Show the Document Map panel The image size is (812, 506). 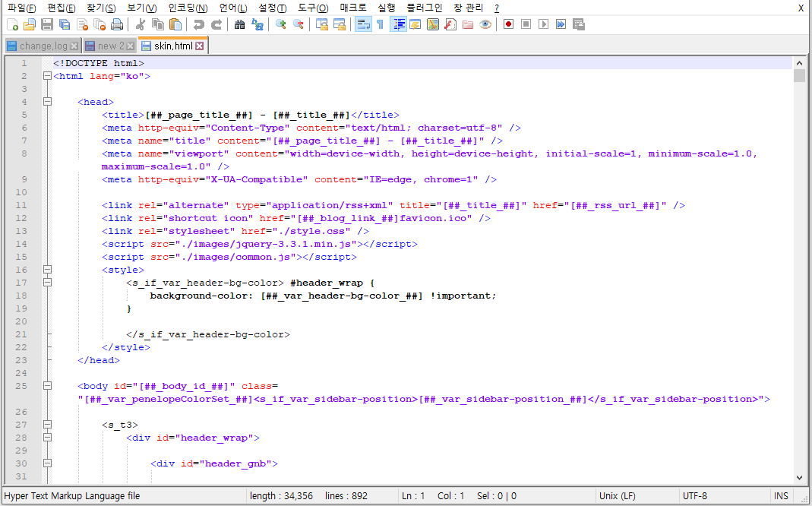(433, 24)
